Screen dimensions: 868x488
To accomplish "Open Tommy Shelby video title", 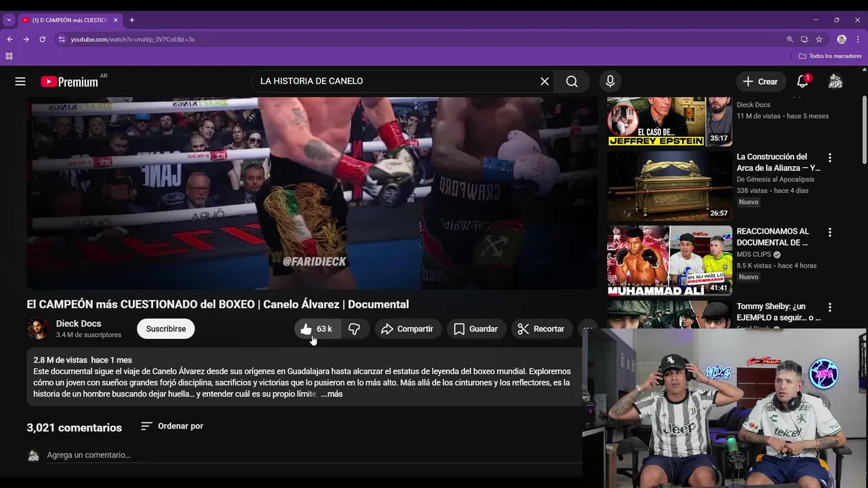I will click(778, 312).
